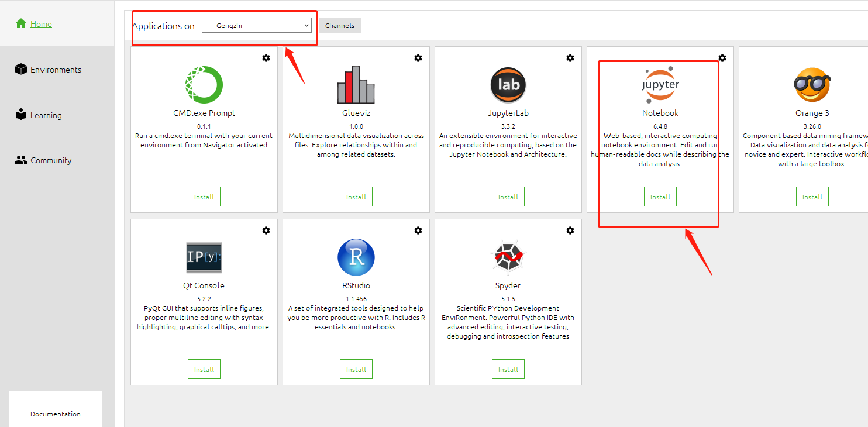Open settings gear for RStudio

click(x=418, y=230)
